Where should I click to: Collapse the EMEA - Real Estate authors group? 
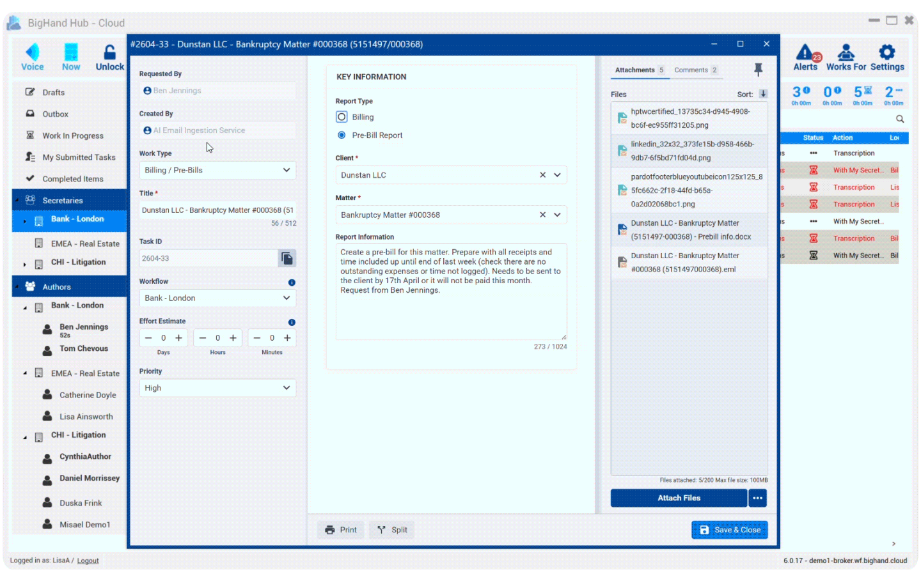coord(25,373)
